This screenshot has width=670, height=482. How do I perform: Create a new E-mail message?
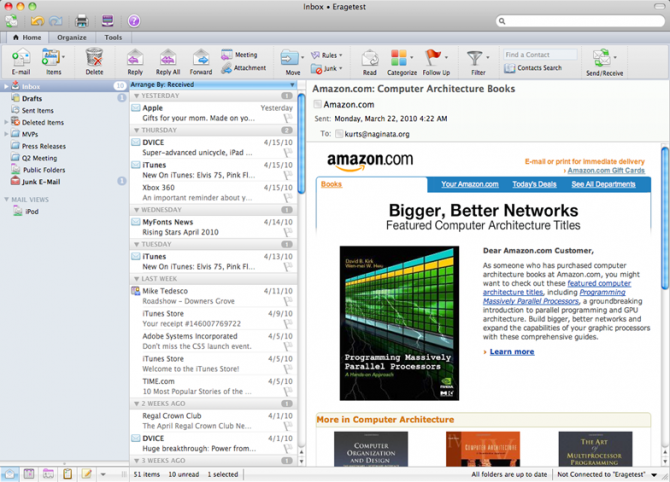pyautogui.click(x=20, y=58)
